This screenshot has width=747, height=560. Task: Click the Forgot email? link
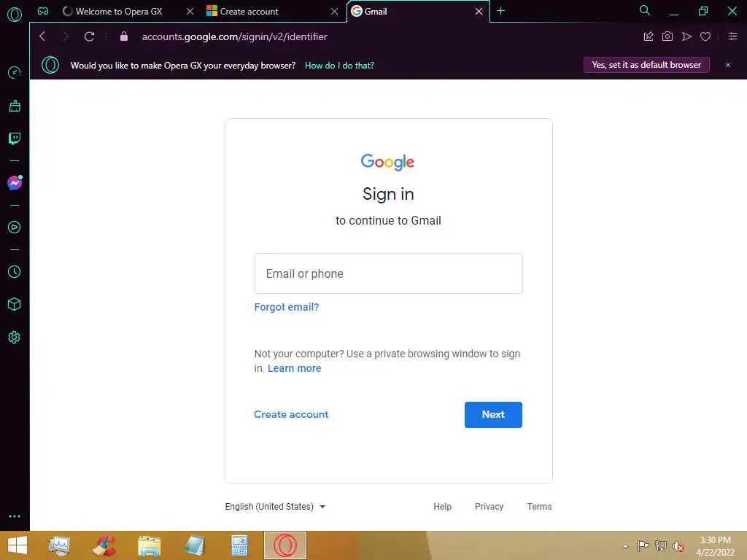pos(286,307)
